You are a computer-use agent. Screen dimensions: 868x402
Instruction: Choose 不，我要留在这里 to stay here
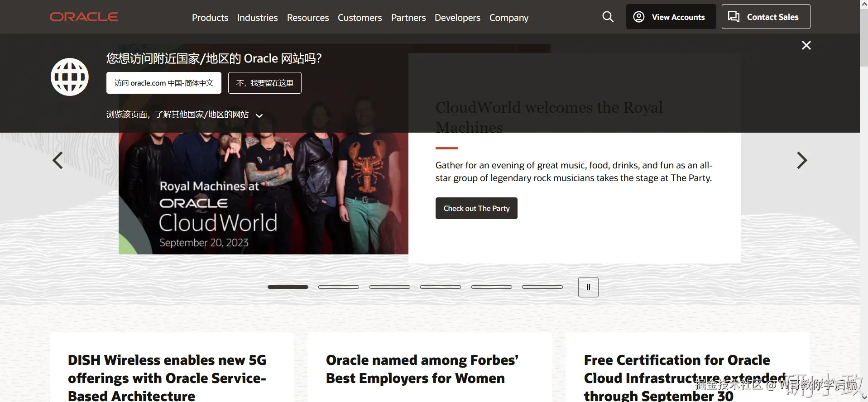point(265,83)
